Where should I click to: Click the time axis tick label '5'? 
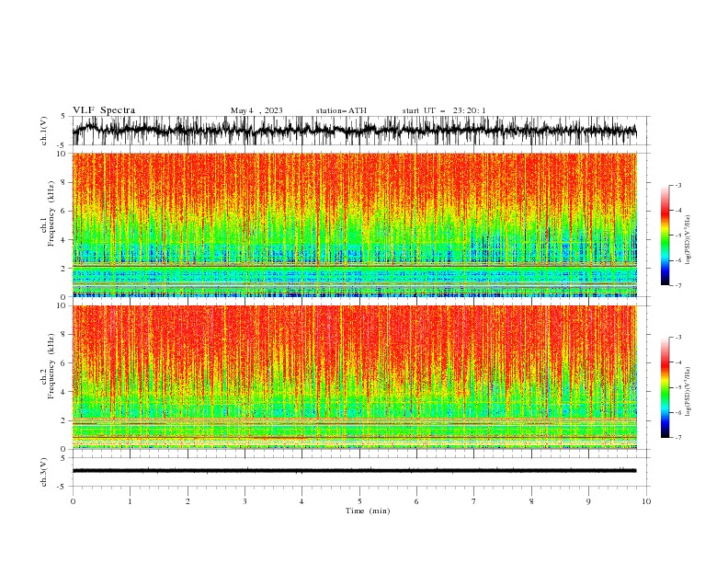point(359,501)
